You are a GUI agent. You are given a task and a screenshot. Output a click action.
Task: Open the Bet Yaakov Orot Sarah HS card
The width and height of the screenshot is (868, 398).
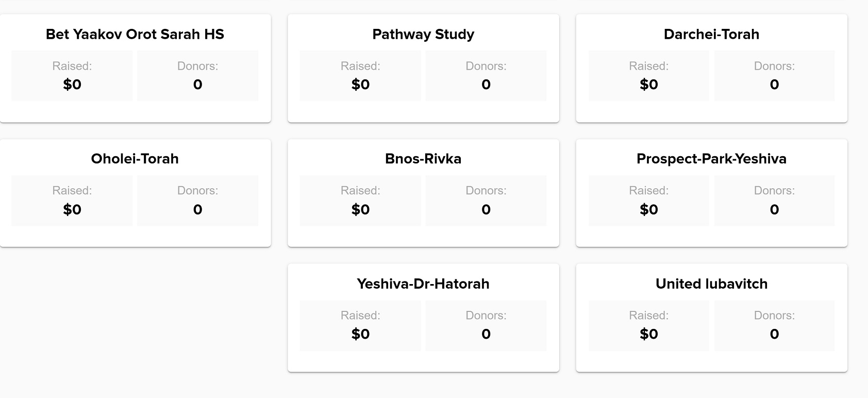tap(135, 35)
